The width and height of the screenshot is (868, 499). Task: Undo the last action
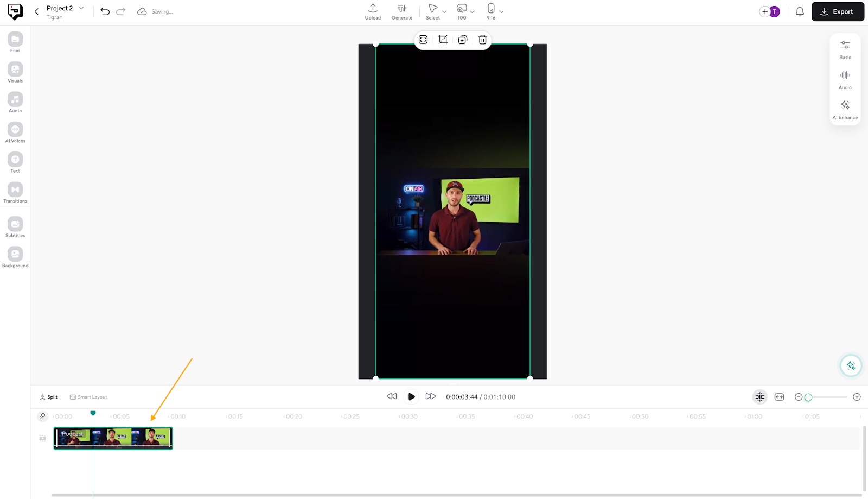pos(105,11)
